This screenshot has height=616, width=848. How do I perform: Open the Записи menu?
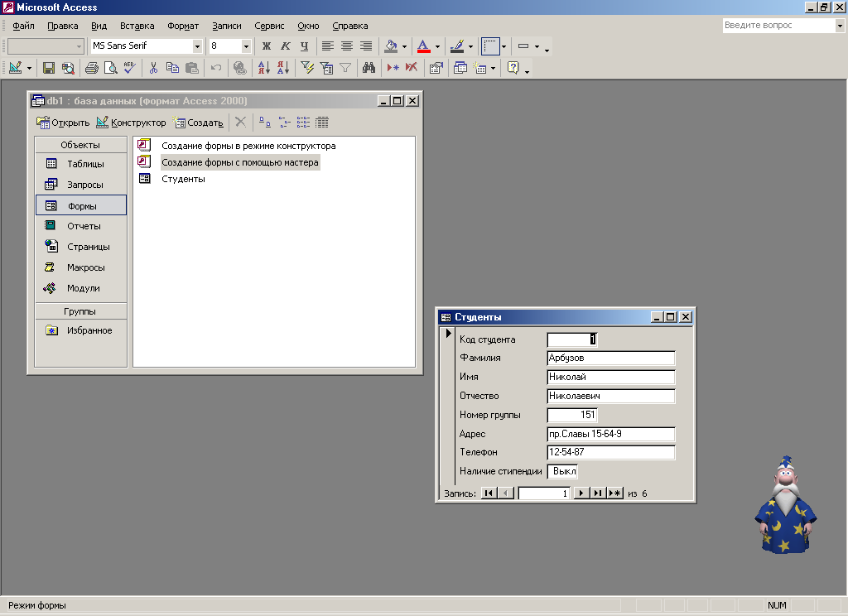coord(227,26)
